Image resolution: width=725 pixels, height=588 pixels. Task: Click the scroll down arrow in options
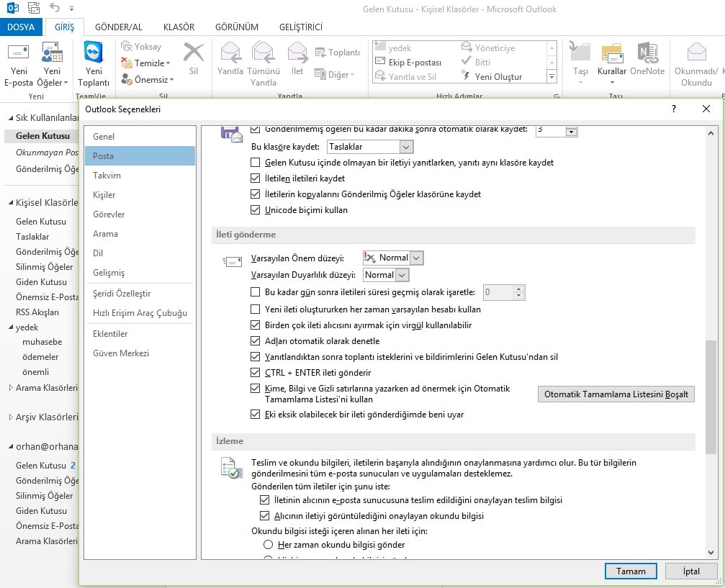click(711, 553)
